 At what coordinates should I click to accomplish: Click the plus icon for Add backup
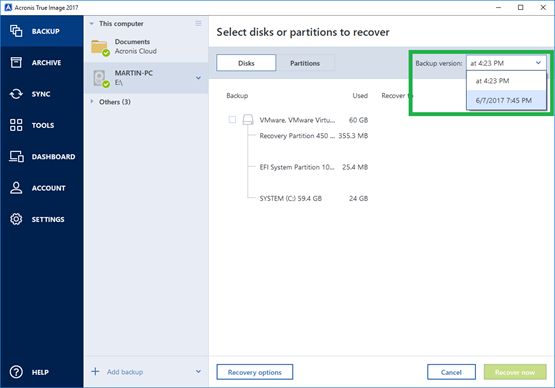click(95, 371)
